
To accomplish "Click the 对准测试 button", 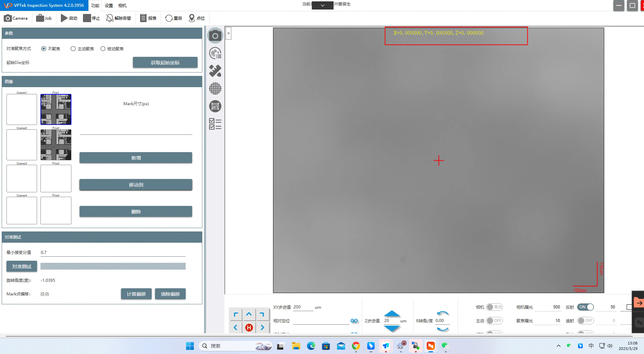I will point(22,266).
